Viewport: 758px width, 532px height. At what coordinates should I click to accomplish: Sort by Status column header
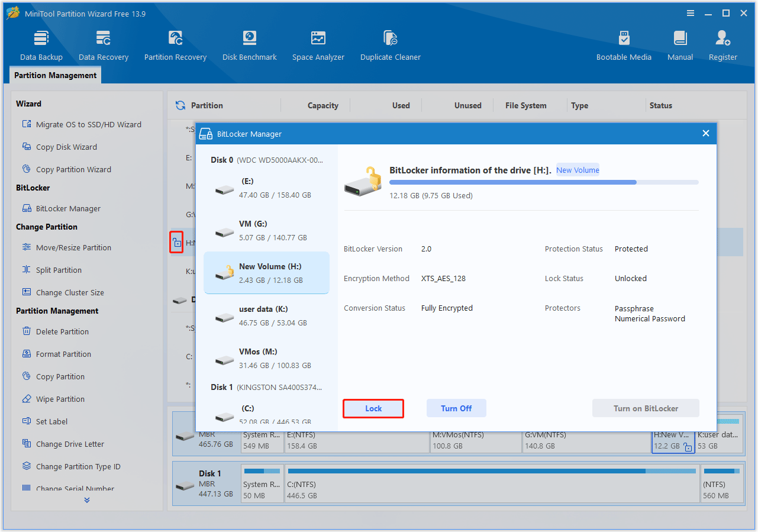coord(661,105)
